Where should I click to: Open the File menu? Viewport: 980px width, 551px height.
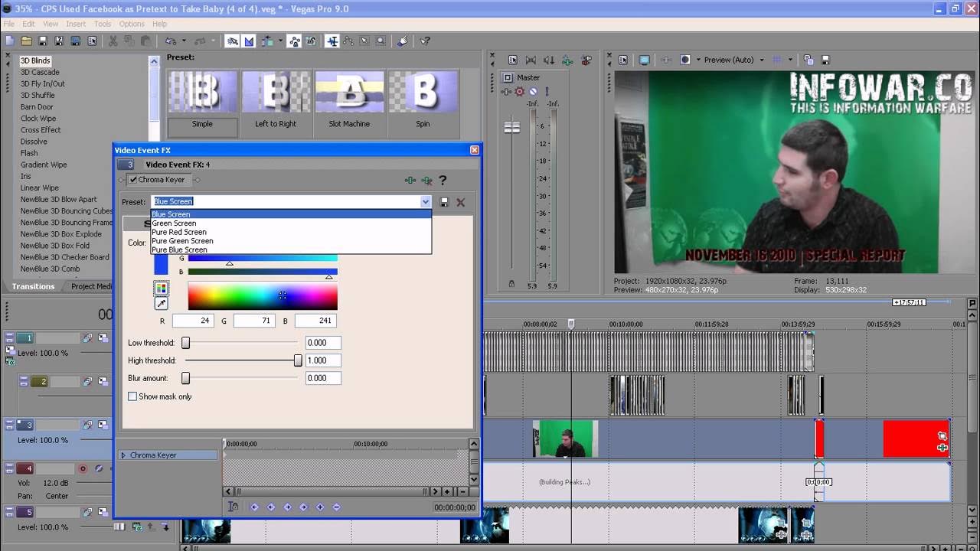click(x=9, y=24)
